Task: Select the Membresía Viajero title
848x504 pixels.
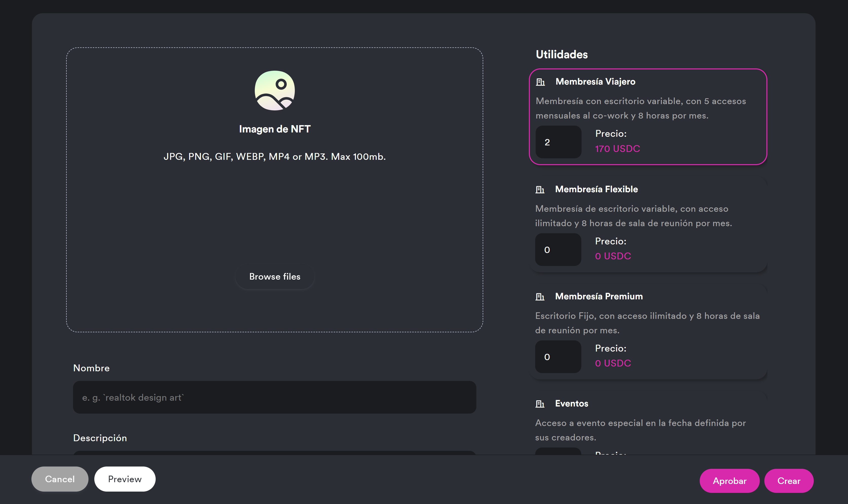Action: (595, 82)
